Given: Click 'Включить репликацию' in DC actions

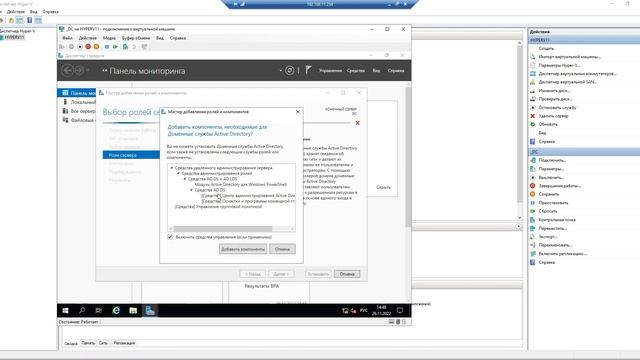Looking at the screenshot, I should point(562,253).
